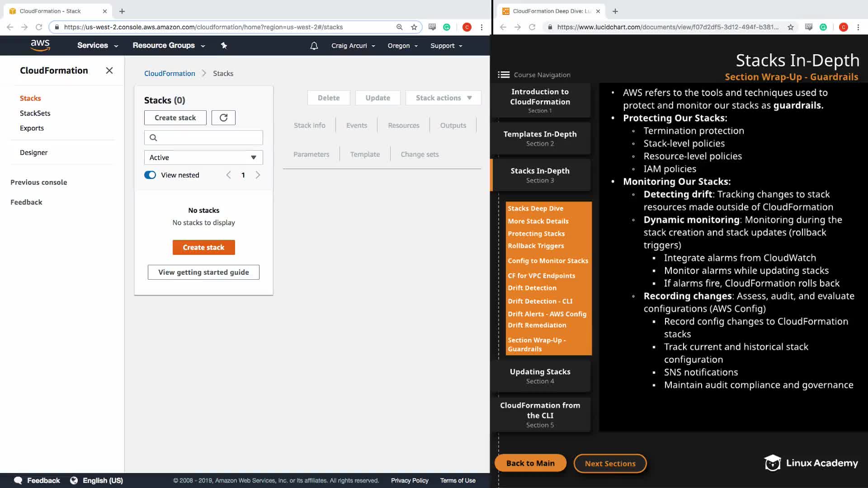Click the zoom magnifier icon in address bar
The height and width of the screenshot is (488, 868).
tap(399, 27)
